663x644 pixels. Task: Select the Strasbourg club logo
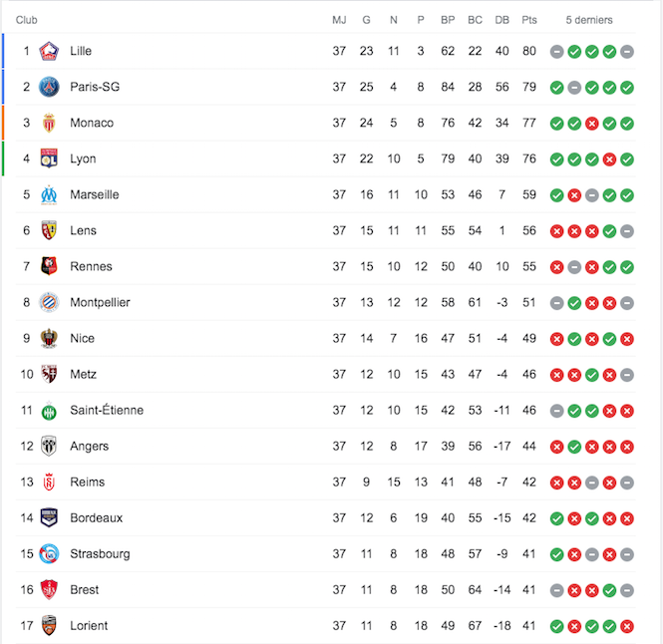point(49,554)
